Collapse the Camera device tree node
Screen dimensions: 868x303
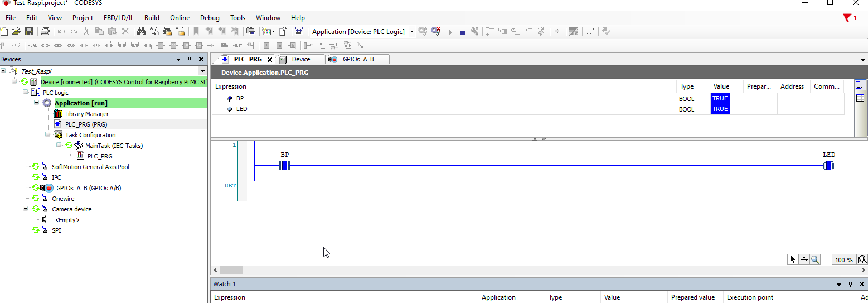pos(26,209)
